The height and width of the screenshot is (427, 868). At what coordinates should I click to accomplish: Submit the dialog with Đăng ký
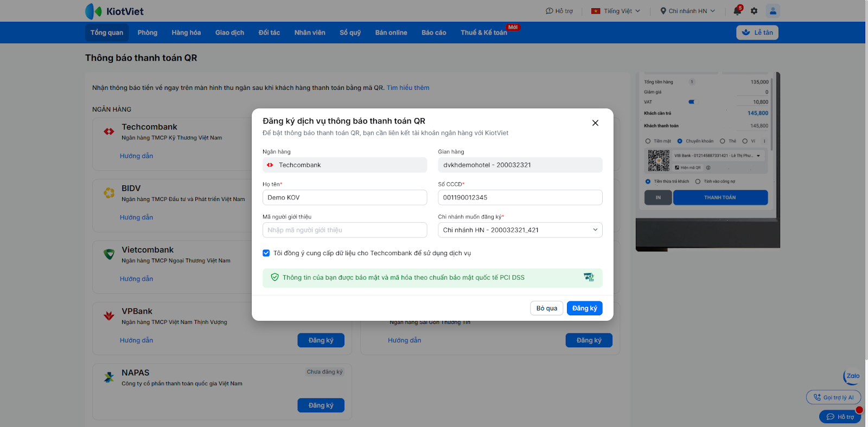[585, 308]
